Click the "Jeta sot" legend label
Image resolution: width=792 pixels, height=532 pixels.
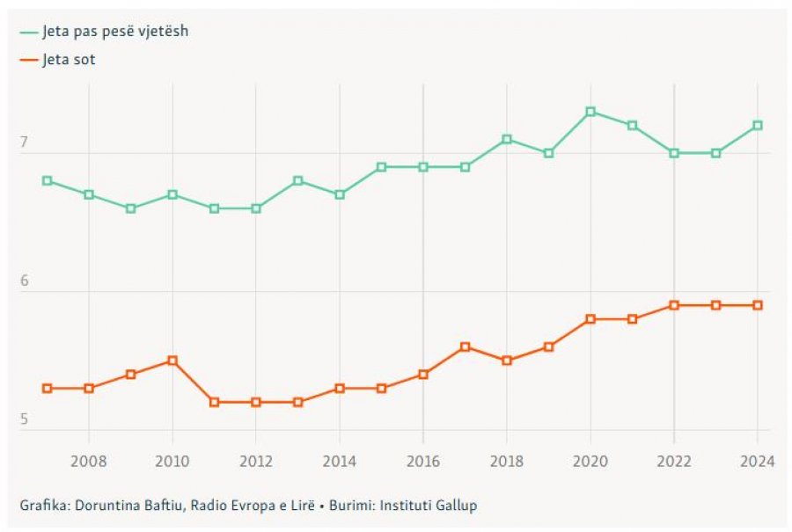[70, 60]
